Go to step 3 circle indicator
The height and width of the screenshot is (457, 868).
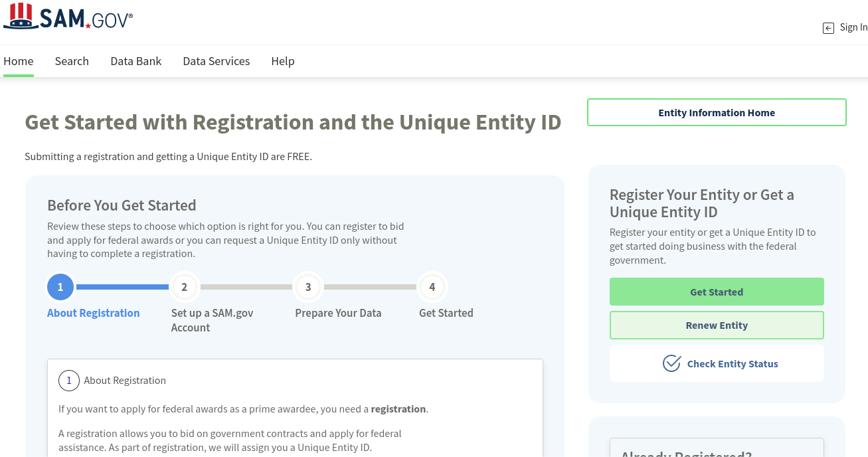[x=308, y=287]
